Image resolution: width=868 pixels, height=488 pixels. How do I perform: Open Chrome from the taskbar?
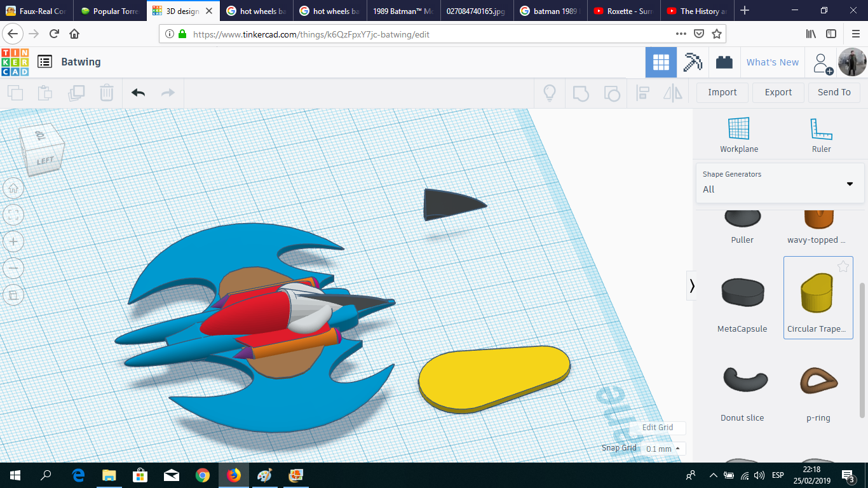[x=203, y=475]
